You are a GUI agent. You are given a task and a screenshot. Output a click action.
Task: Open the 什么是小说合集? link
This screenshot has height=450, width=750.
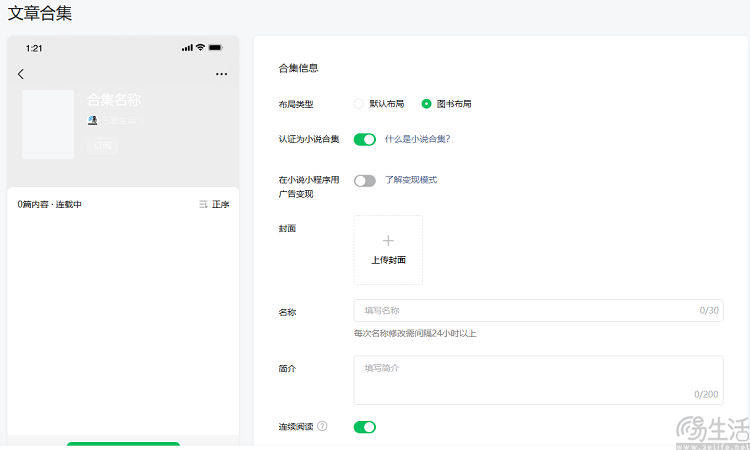(417, 140)
